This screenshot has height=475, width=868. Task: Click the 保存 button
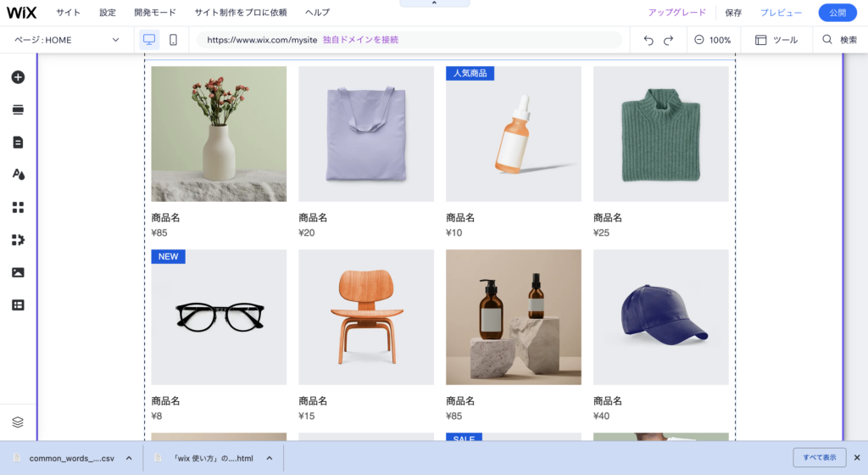pos(733,12)
